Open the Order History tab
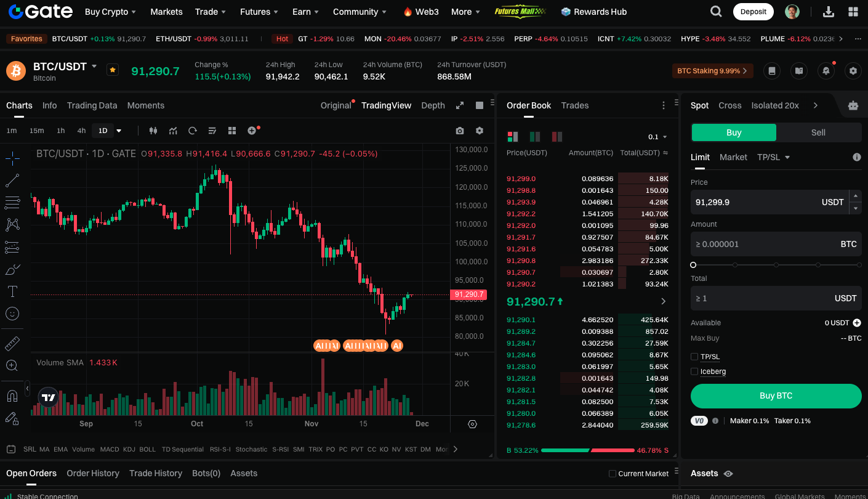This screenshot has height=499, width=868. pyautogui.click(x=93, y=473)
